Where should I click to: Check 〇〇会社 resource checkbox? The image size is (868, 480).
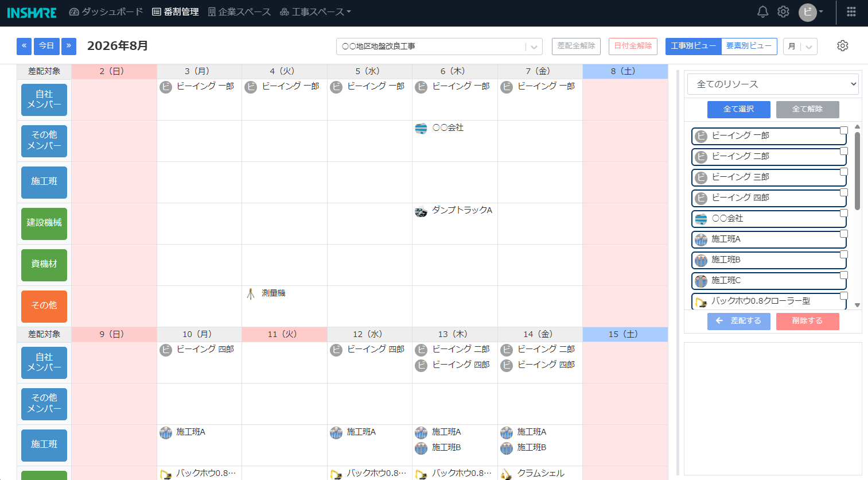(844, 213)
